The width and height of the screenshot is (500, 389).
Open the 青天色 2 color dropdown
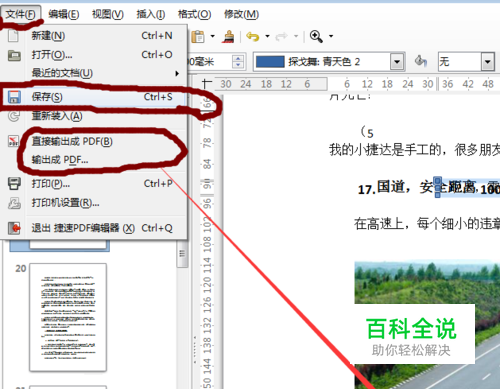pyautogui.click(x=397, y=62)
